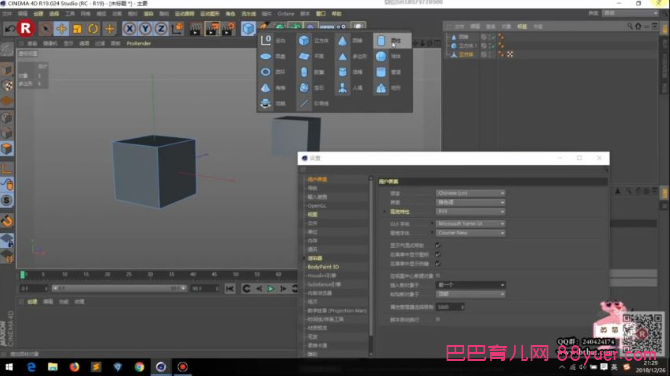Screen dimensions: 670x376
Task: Click the Undo arrow icon
Action: (9, 29)
